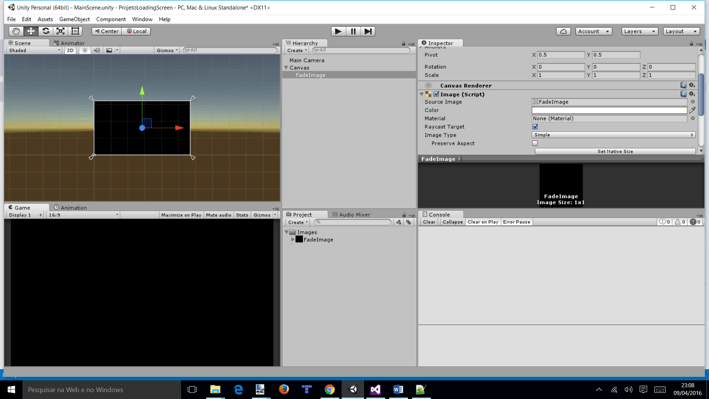Open the Layout dropdown
The height and width of the screenshot is (399, 709).
tap(681, 31)
